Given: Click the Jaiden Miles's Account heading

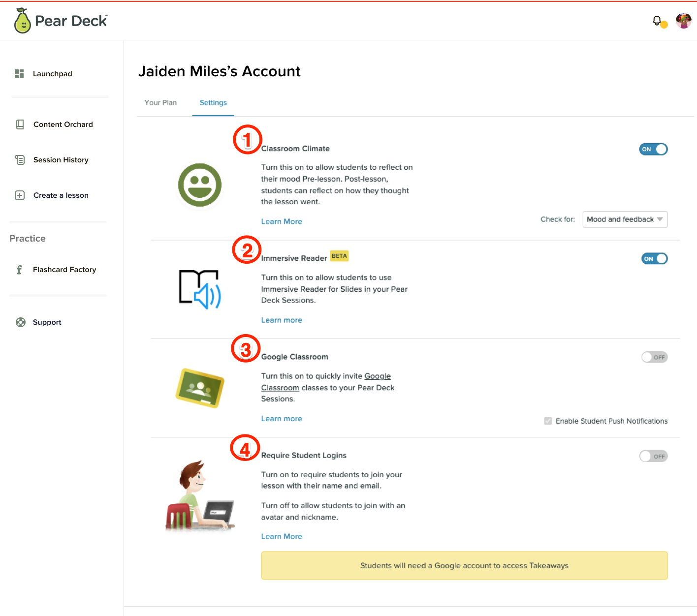Looking at the screenshot, I should [219, 71].
